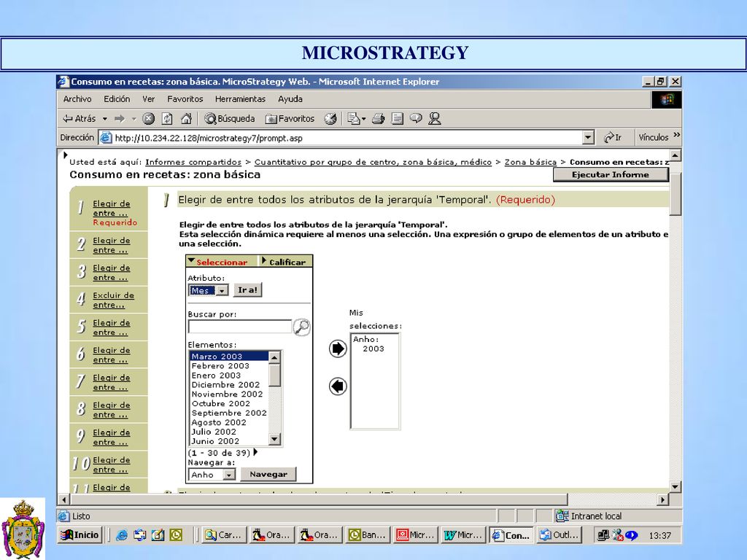Click the Edit page toolbar icon
Screen dimensions: 747x560
coord(398,119)
